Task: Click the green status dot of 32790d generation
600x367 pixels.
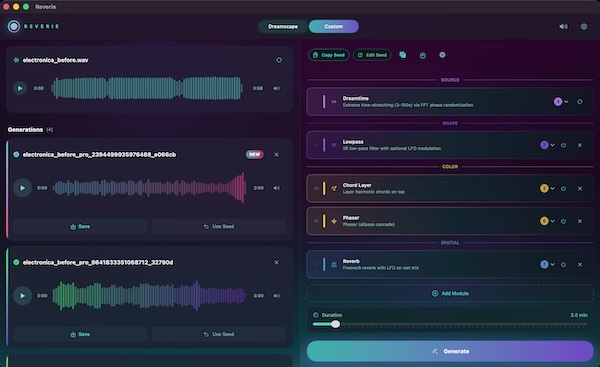Action: click(x=16, y=263)
